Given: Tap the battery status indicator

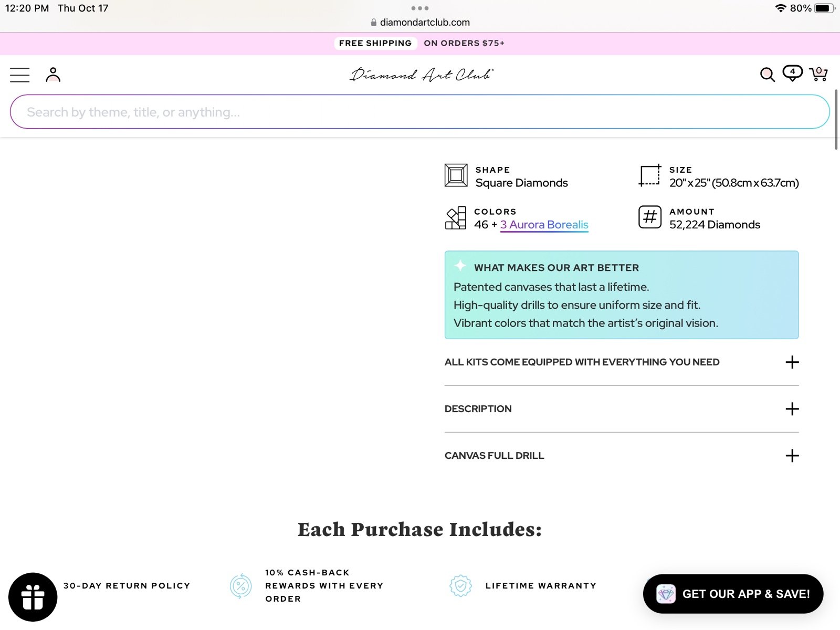Looking at the screenshot, I should coord(824,8).
